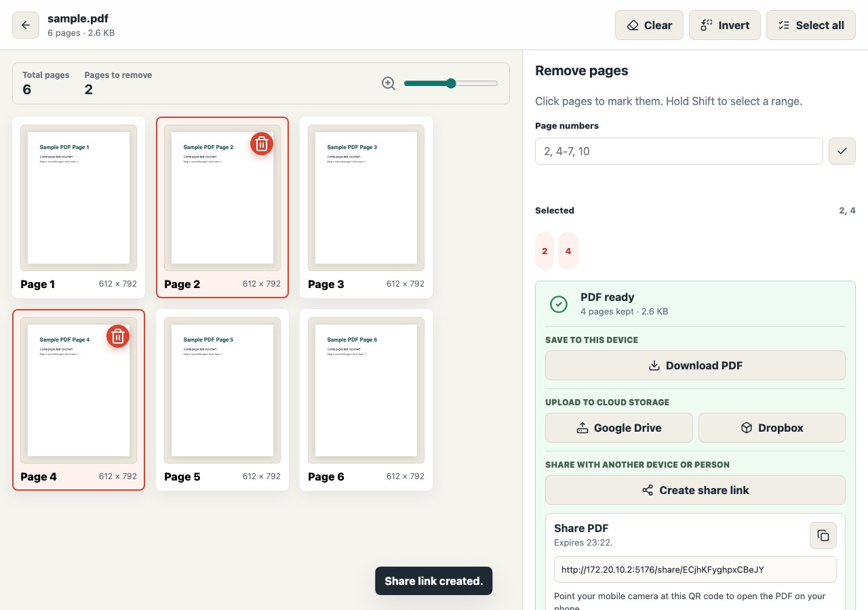The height and width of the screenshot is (610, 868).
Task: Click the zoom-in magnifier icon
Action: (389, 83)
